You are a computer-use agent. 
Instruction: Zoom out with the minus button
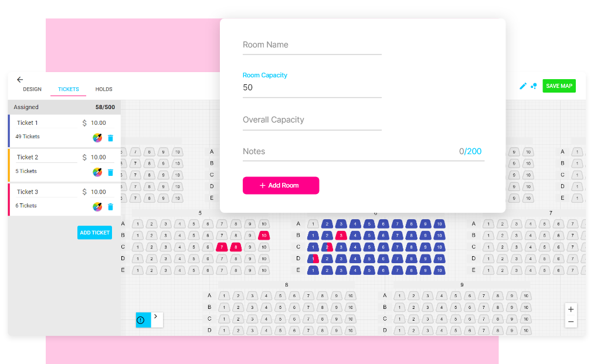pyautogui.click(x=571, y=322)
